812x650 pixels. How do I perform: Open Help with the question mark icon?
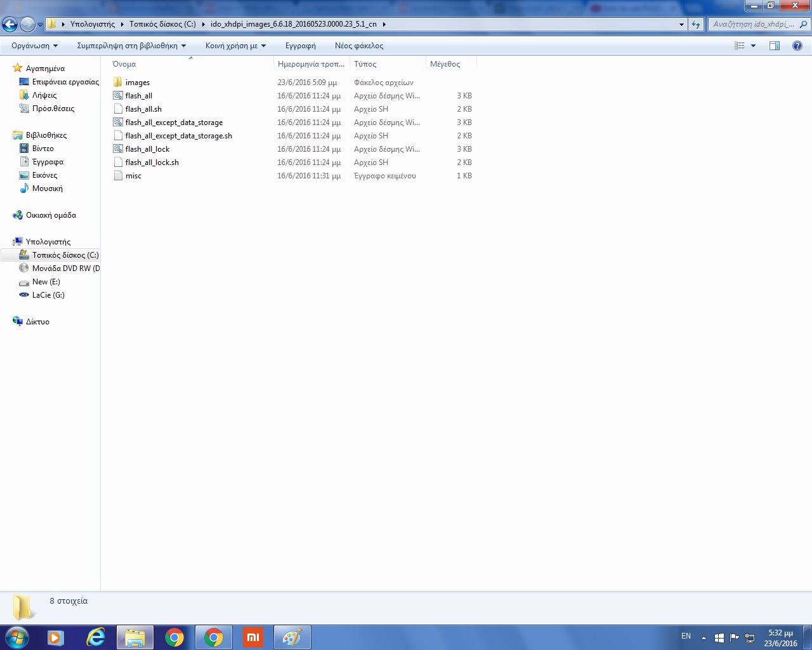797,46
